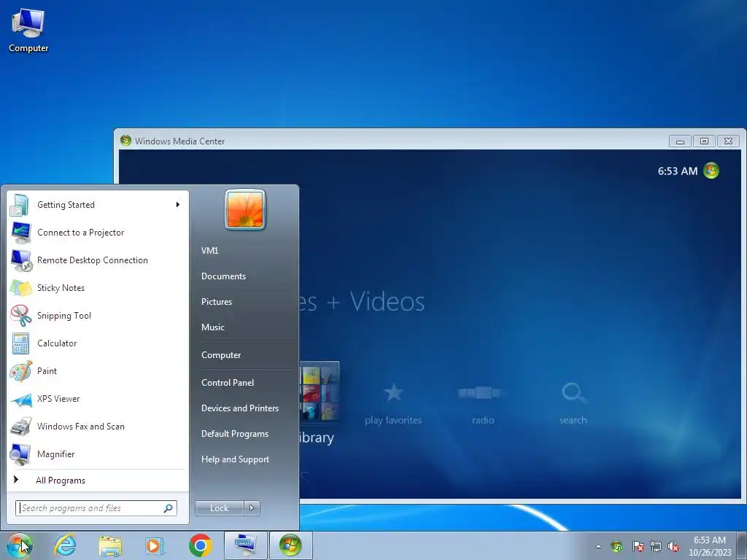
Task: Open the Computer desktop icon
Action: tap(28, 31)
